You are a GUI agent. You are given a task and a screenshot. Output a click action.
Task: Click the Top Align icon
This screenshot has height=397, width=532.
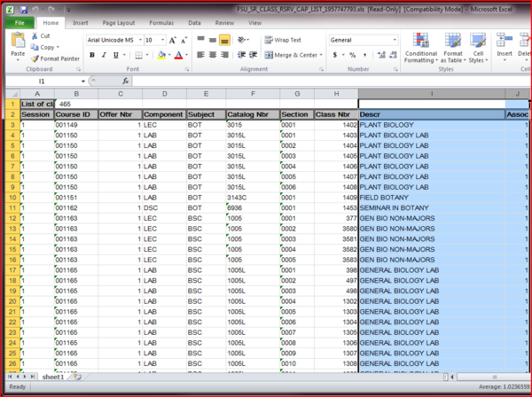(201, 39)
